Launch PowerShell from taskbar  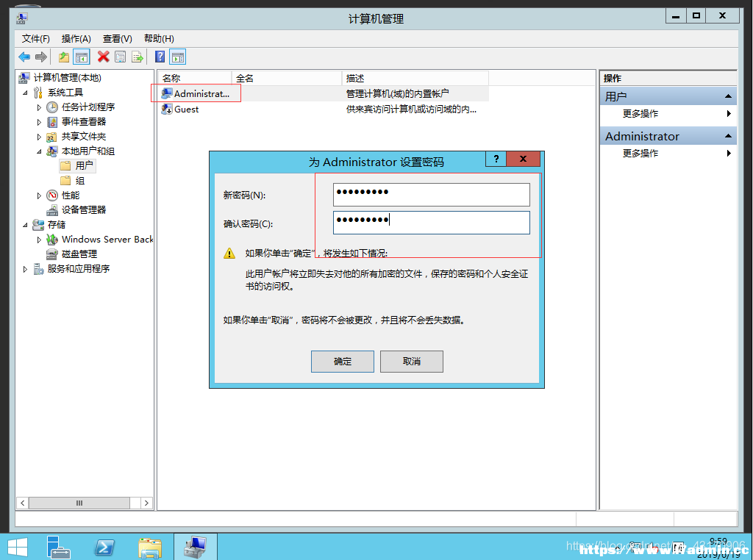[104, 547]
